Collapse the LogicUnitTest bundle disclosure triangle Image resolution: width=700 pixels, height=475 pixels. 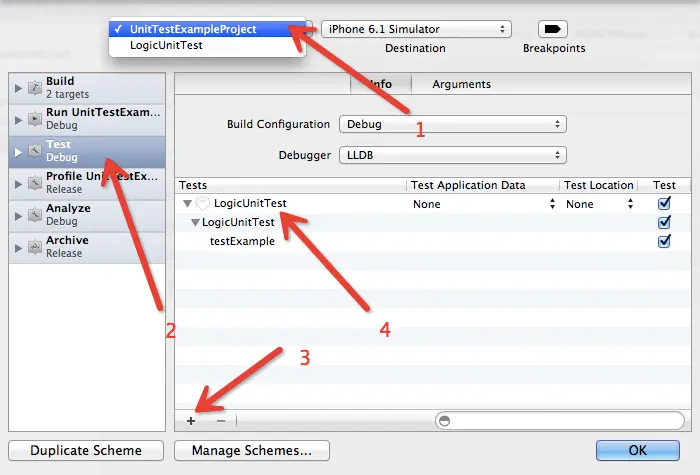tap(188, 204)
